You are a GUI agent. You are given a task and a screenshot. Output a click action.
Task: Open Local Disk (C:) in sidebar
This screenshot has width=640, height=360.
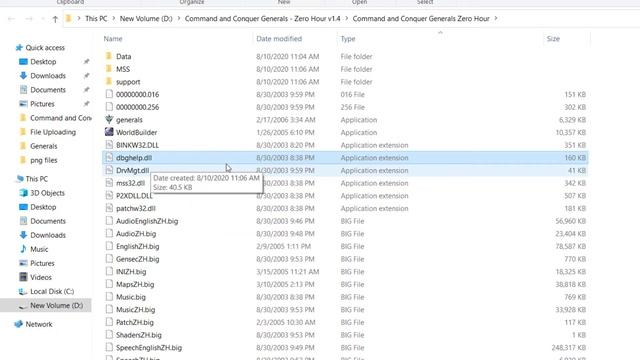[x=52, y=291]
